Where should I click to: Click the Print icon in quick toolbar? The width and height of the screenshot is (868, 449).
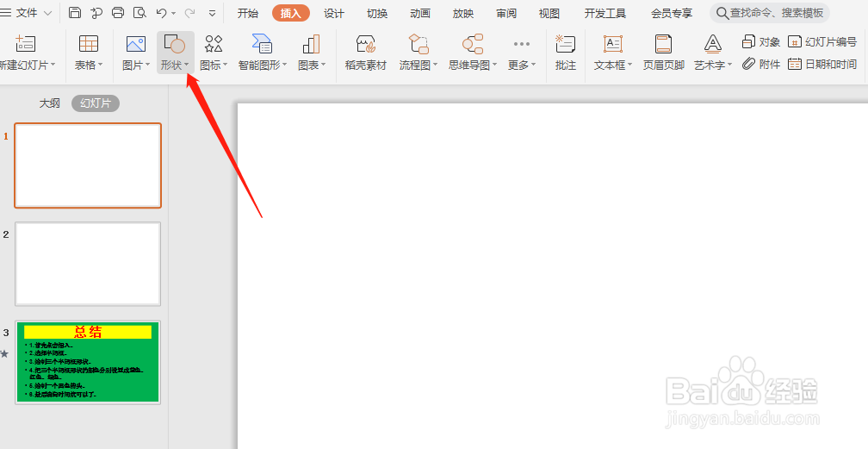pyautogui.click(x=118, y=13)
